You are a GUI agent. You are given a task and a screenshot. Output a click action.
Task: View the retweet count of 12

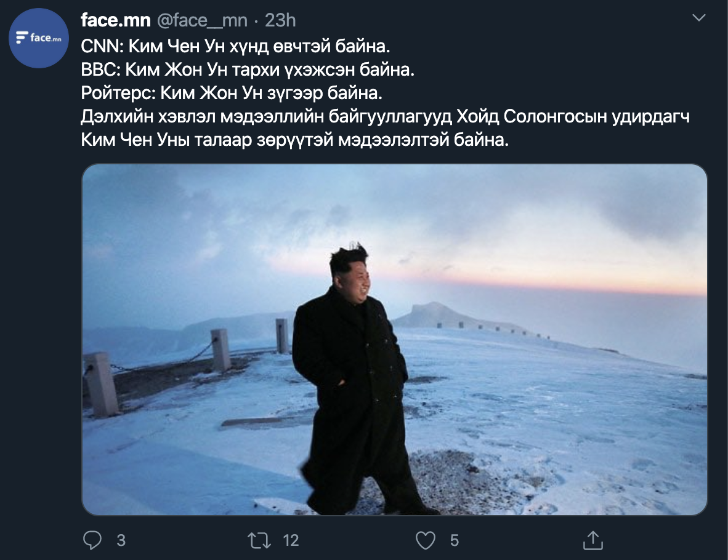291,540
